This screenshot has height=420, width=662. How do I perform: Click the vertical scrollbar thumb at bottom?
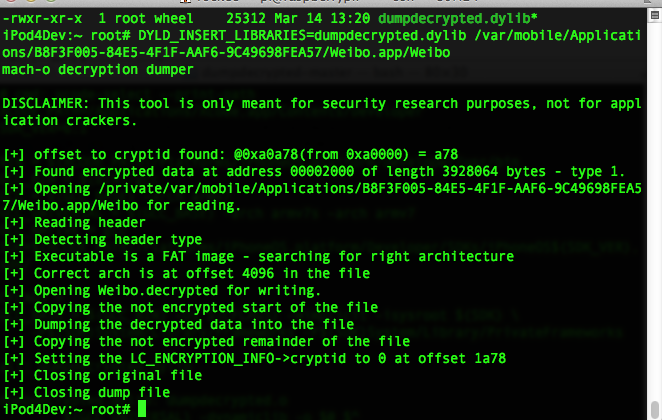pyautogui.click(x=654, y=409)
